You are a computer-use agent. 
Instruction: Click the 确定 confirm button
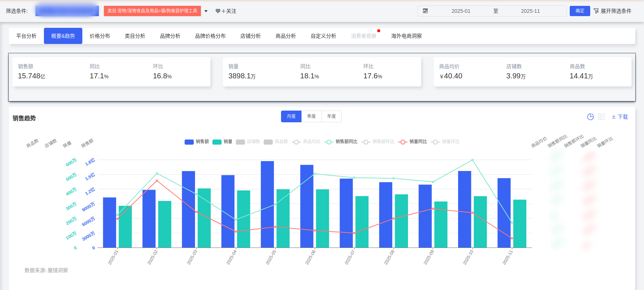click(x=580, y=11)
